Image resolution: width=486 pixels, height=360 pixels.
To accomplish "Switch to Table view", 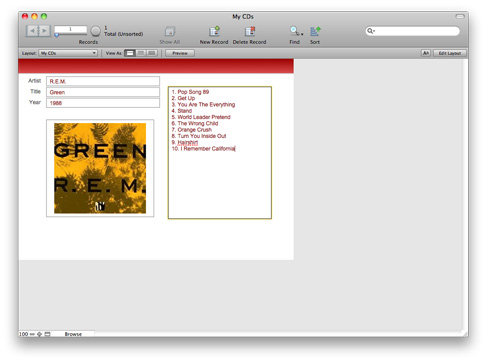I will click(152, 53).
